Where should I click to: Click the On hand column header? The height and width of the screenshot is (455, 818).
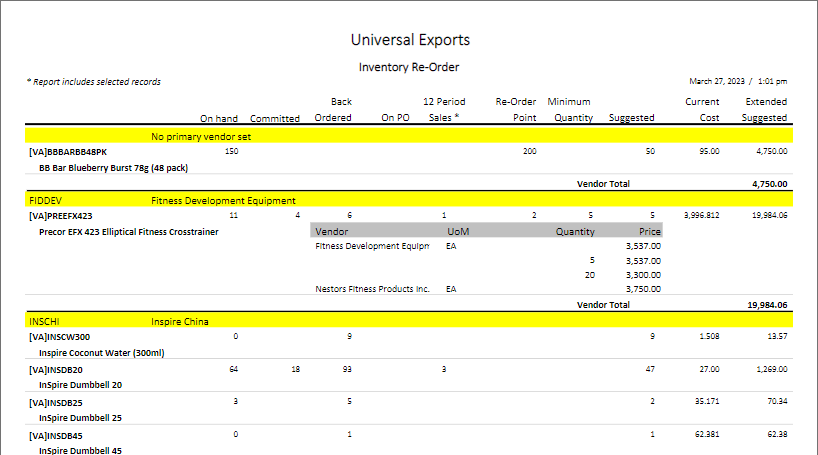(x=219, y=118)
